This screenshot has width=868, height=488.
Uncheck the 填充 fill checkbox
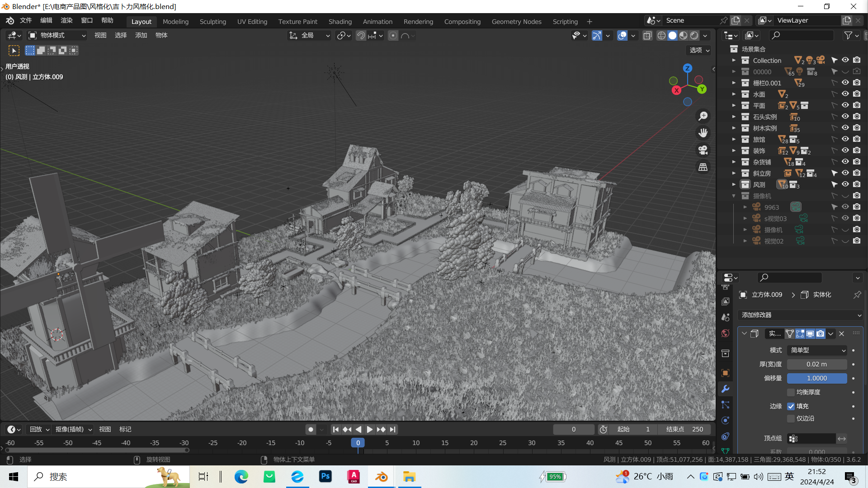[791, 406]
